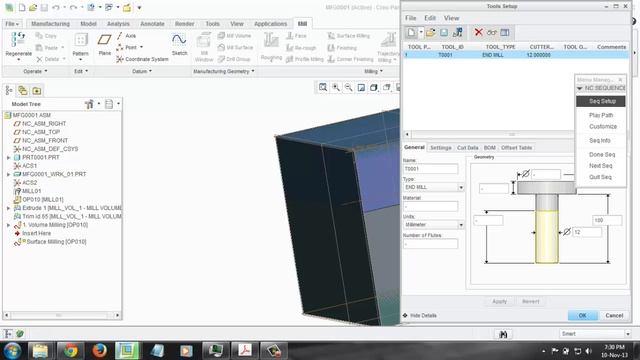Choose Play Path in Menu Manager
This screenshot has width=640, height=360.
pyautogui.click(x=601, y=115)
